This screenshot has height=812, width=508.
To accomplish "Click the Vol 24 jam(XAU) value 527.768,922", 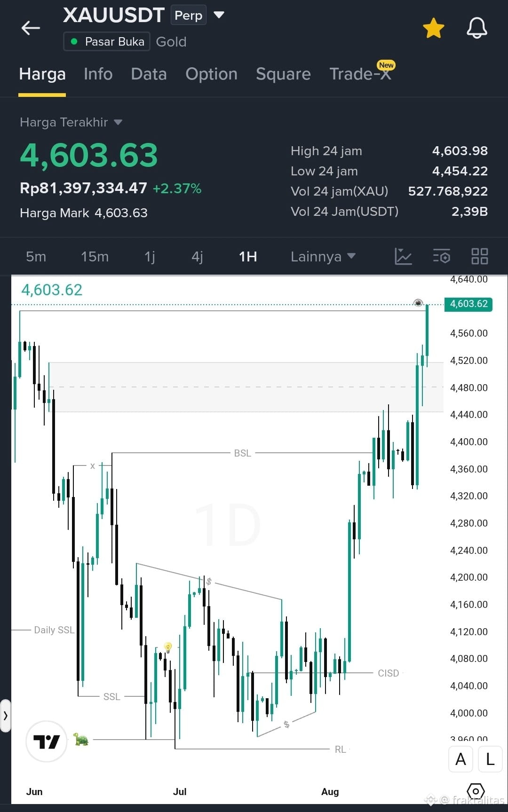I will [x=448, y=191].
